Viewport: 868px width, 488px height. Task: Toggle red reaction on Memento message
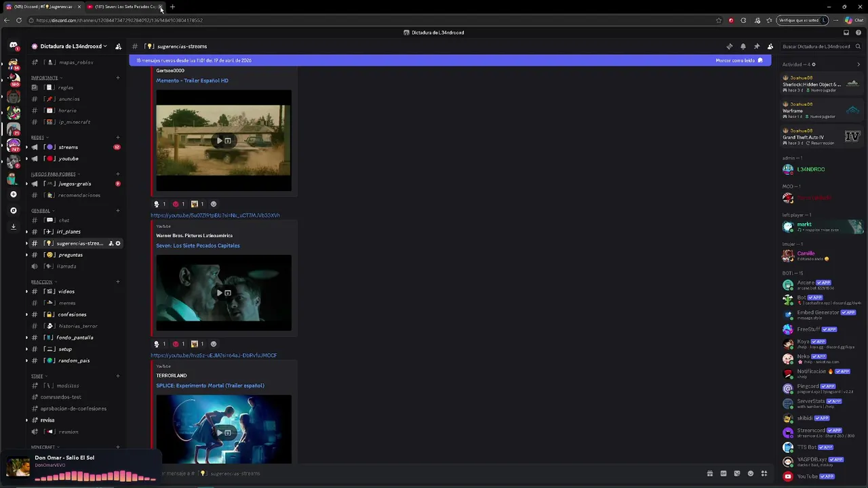pos(179,204)
